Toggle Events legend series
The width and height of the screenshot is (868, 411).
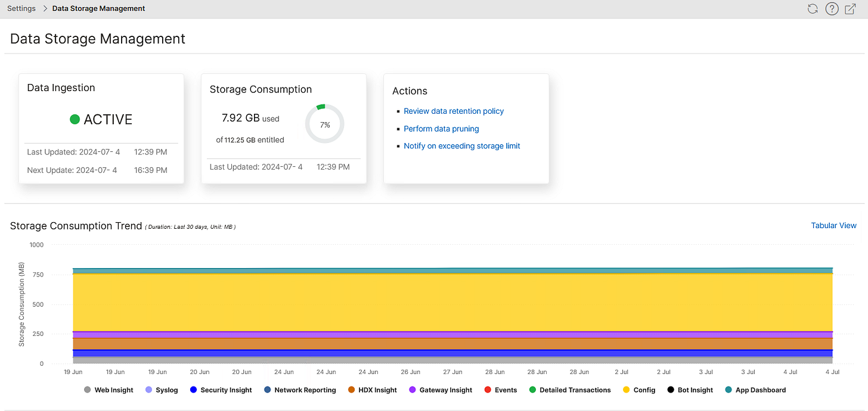tap(500, 390)
